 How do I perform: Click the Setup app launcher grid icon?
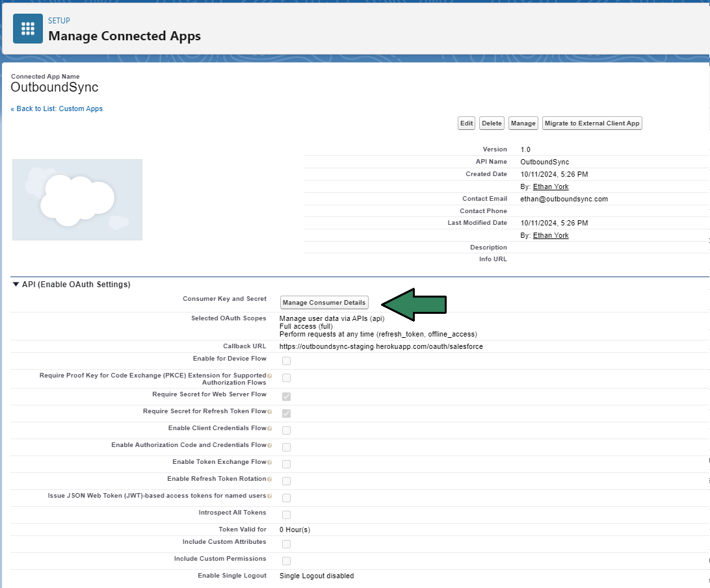pos(27,29)
